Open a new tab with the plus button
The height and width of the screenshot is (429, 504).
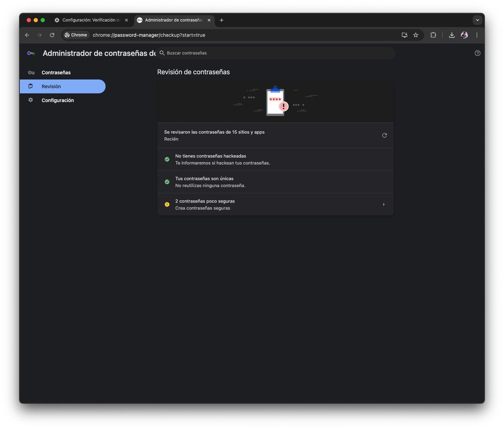coord(221,20)
